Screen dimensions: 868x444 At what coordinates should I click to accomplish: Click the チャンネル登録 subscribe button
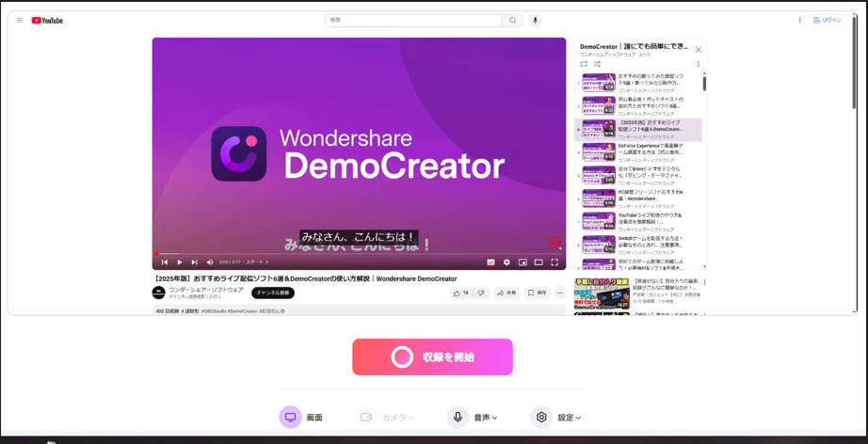(273, 293)
